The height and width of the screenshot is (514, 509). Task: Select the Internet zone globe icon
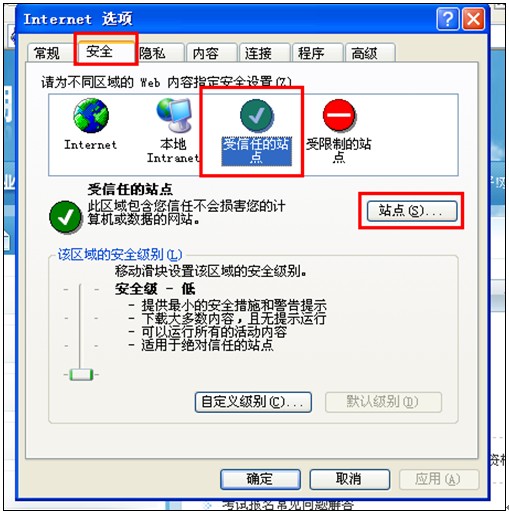tap(91, 116)
